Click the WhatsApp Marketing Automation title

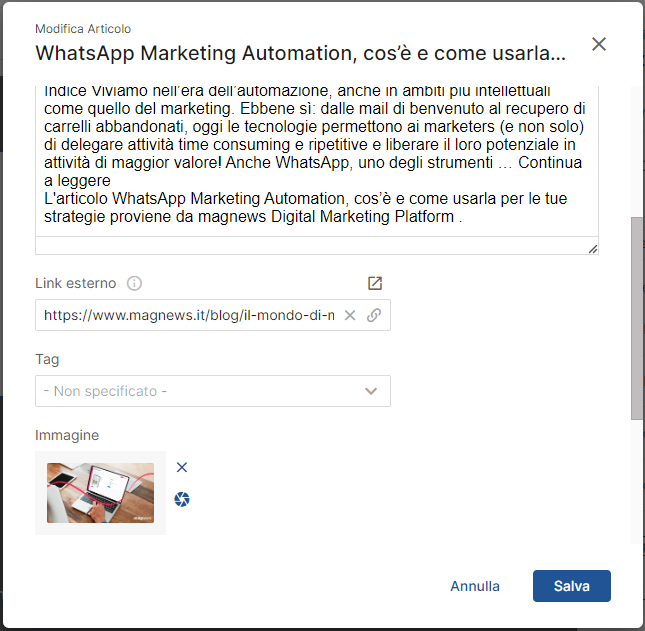300,52
